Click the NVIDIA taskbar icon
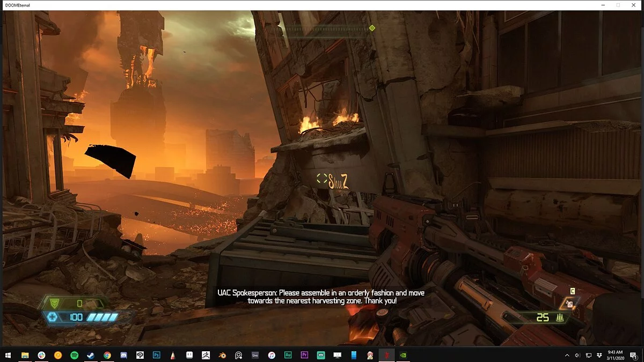The image size is (644, 362). (403, 355)
